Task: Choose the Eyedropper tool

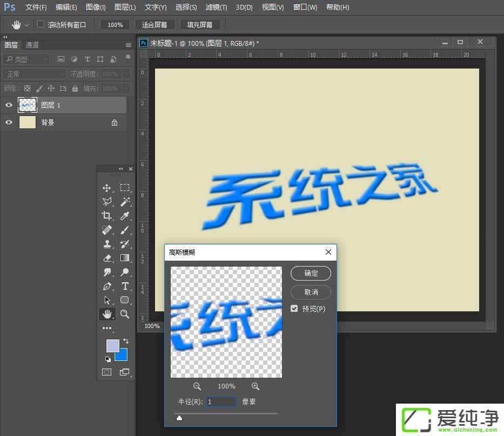Action: click(125, 216)
